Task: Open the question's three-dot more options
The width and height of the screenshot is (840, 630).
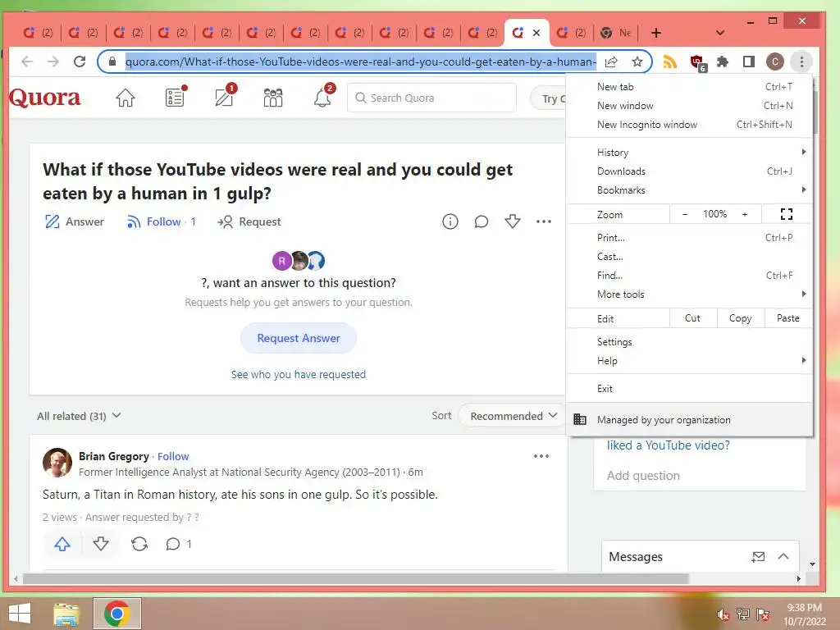Action: 544,221
